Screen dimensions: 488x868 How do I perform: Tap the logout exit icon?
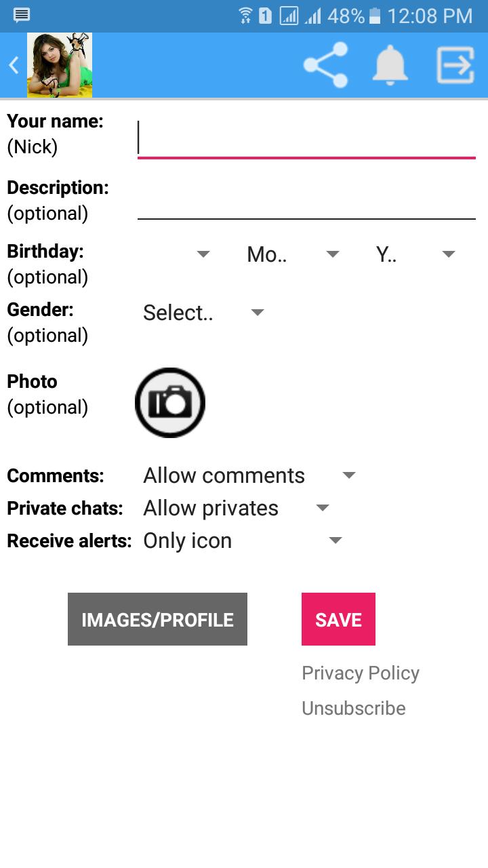click(x=455, y=65)
